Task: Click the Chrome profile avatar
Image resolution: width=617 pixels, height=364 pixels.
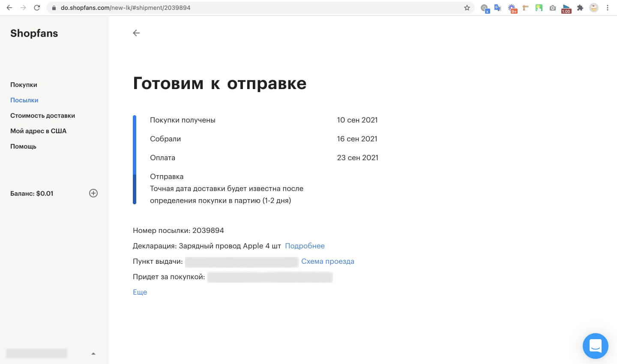Action: point(594,8)
